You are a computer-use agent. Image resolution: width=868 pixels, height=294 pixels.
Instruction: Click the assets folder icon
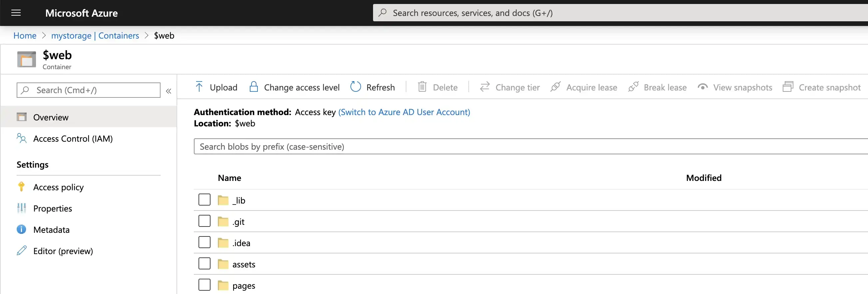[x=223, y=264]
